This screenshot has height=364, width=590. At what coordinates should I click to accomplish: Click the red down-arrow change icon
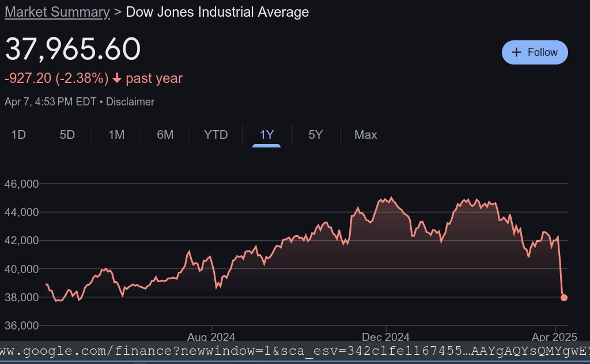click(117, 78)
